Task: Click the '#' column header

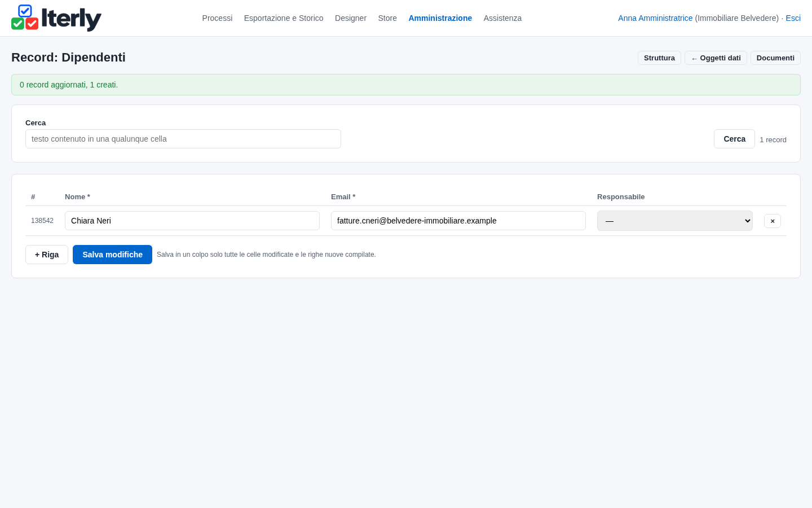Action: 33,197
